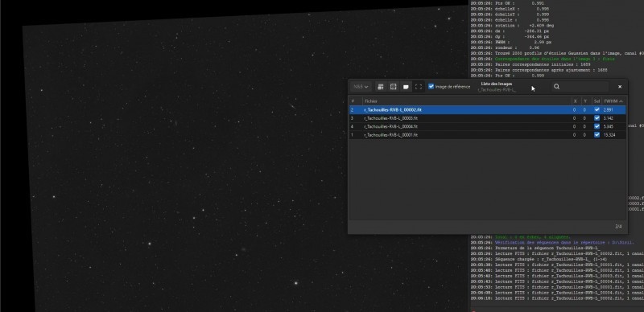The image size is (644, 312).
Task: Click the fullscreen brackets icon
Action: click(419, 87)
